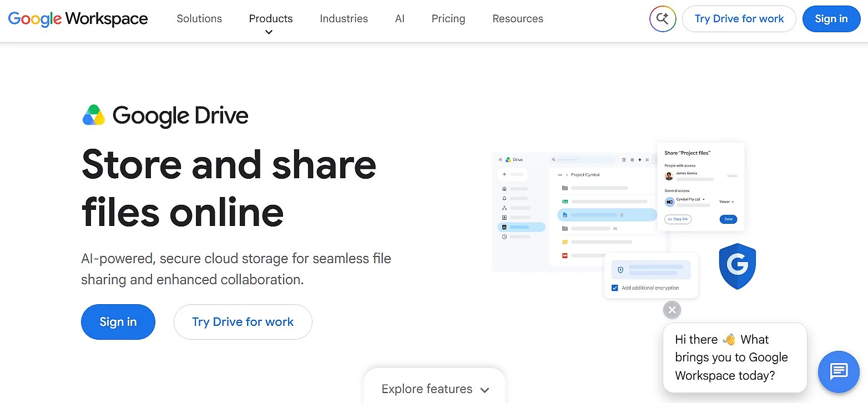Click the 'Store and share files online' headline

(229, 188)
